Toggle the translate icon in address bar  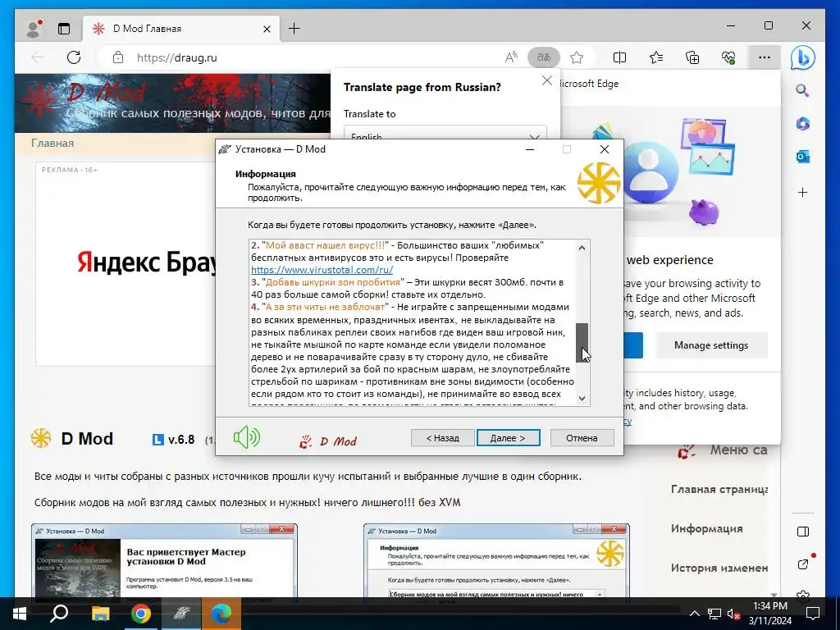544,57
